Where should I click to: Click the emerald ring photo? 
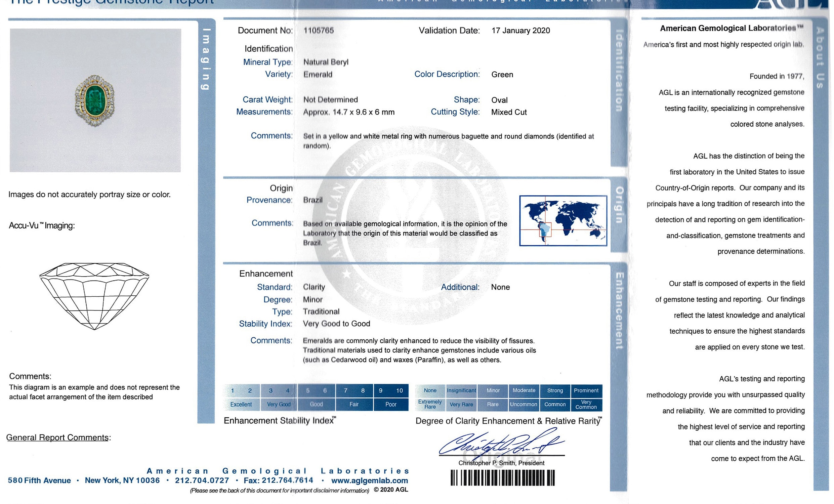(95, 100)
